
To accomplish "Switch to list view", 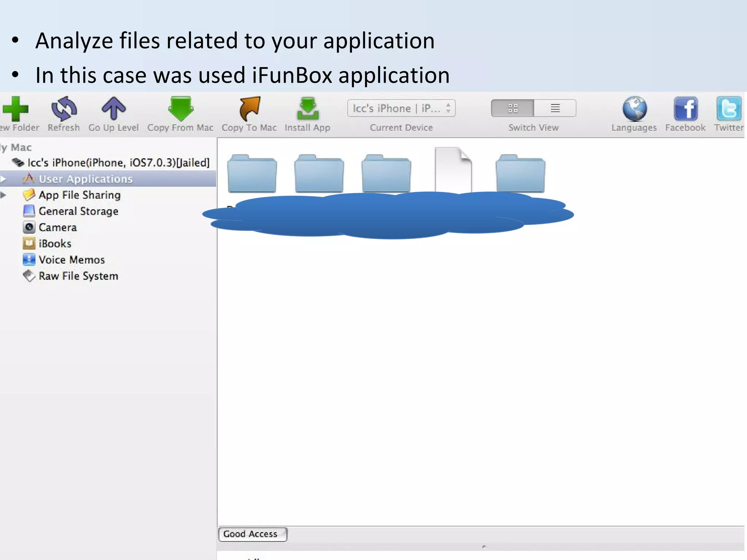I will tap(555, 108).
